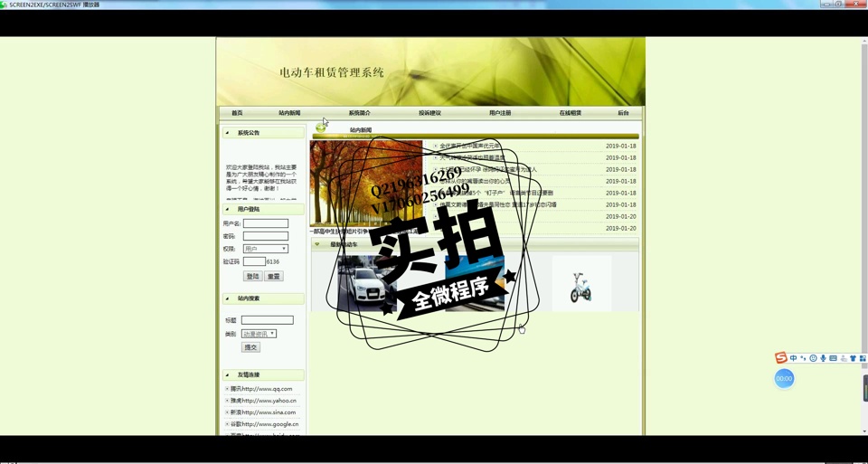This screenshot has height=464, width=868.
Task: Click the triangle icon beside 用户登陆
Action: tap(227, 209)
